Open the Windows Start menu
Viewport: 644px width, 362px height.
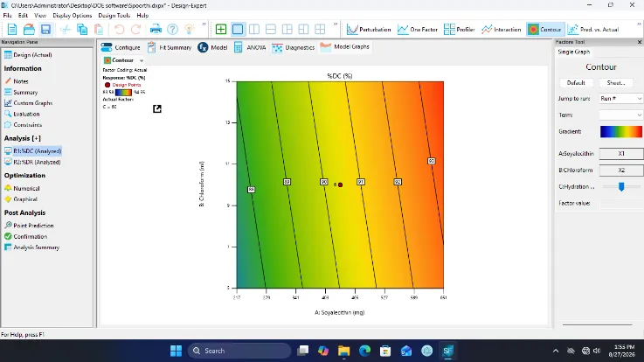177,351
